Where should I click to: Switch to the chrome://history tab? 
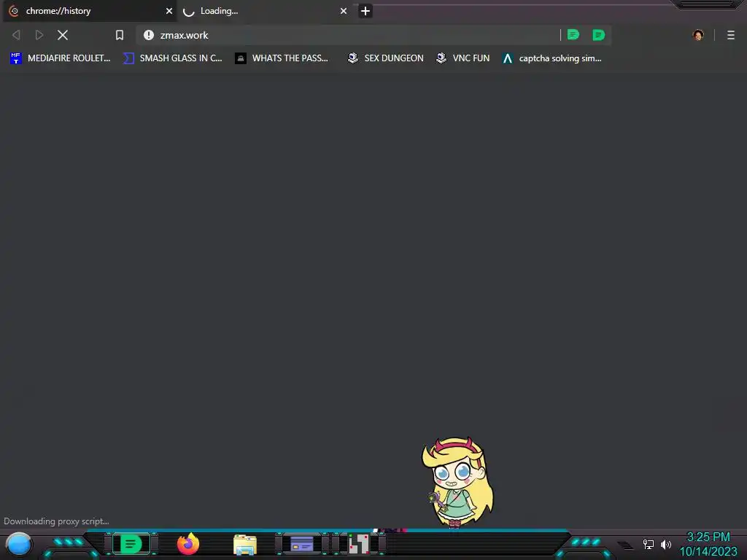[90, 11]
